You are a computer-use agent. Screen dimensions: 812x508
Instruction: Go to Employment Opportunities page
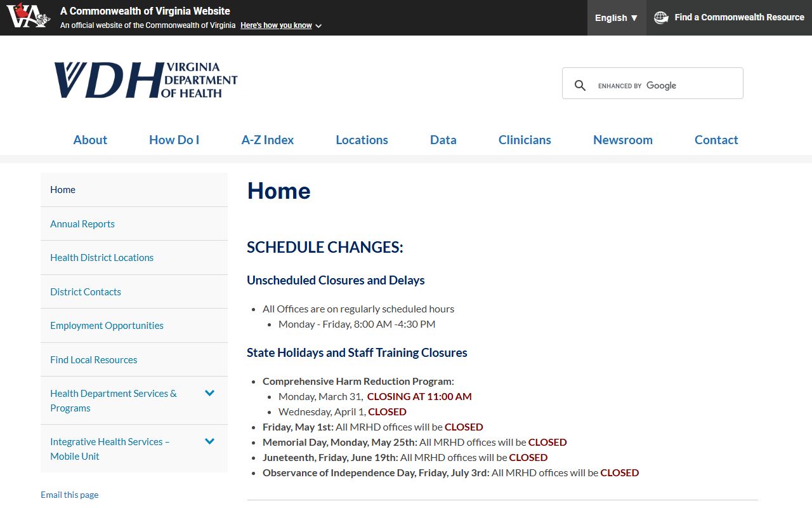pyautogui.click(x=107, y=325)
